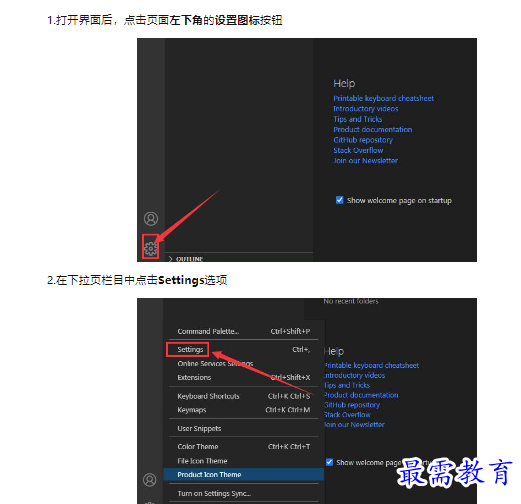The width and height of the screenshot is (521, 504).
Task: Expand the OUTLINE section chevron
Action: [170, 259]
